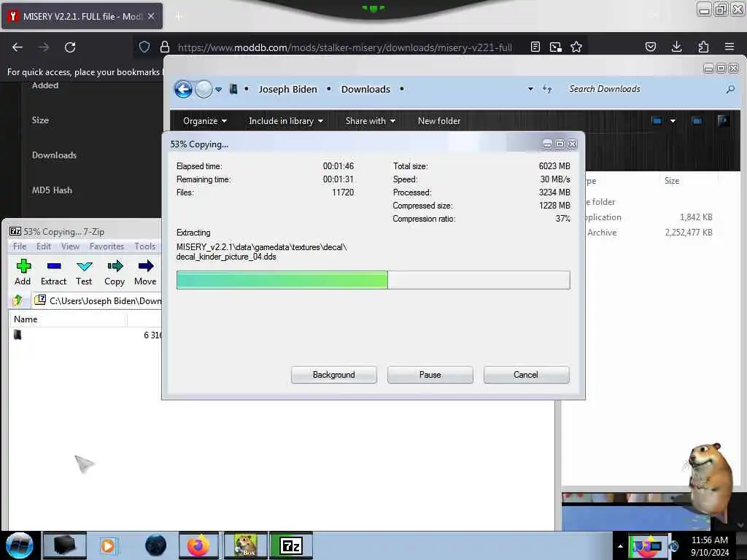Open Firefox downloads panel

676,47
